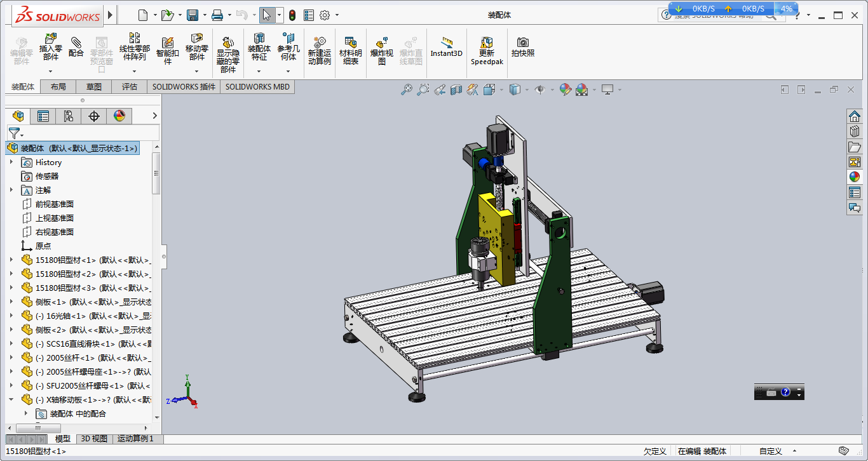The width and height of the screenshot is (868, 461).
Task: Open File Explorer task pane folder icon
Action: point(855,146)
